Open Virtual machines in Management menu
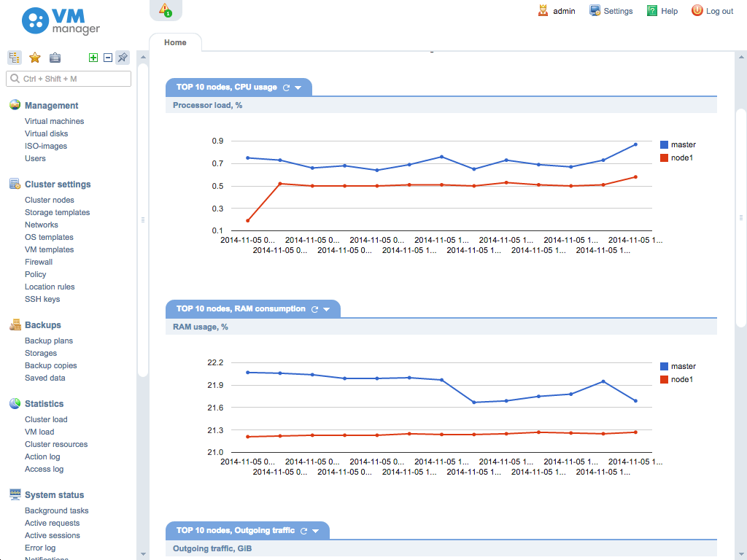 [54, 121]
